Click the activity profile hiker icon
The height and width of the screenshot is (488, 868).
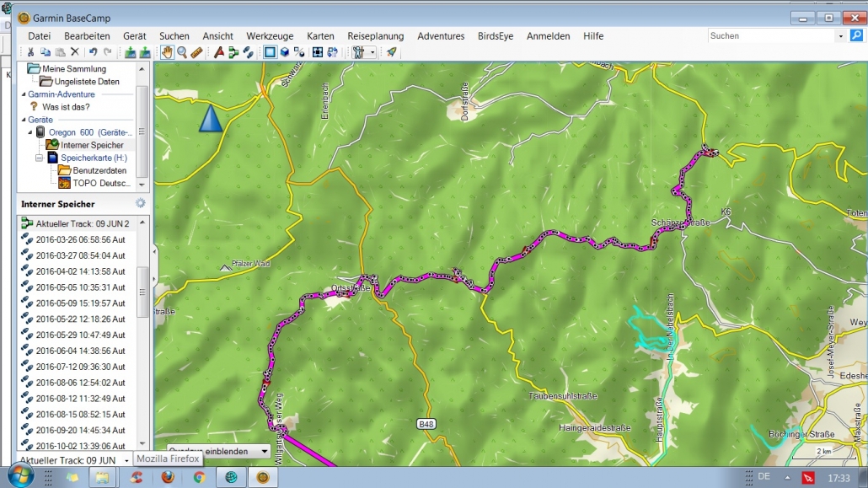pyautogui.click(x=359, y=52)
